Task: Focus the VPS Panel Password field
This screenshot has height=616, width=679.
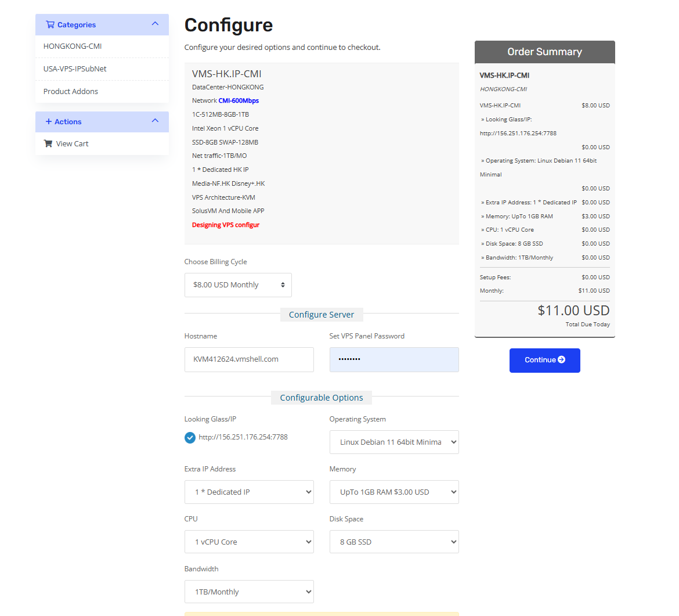Action: [x=394, y=360]
